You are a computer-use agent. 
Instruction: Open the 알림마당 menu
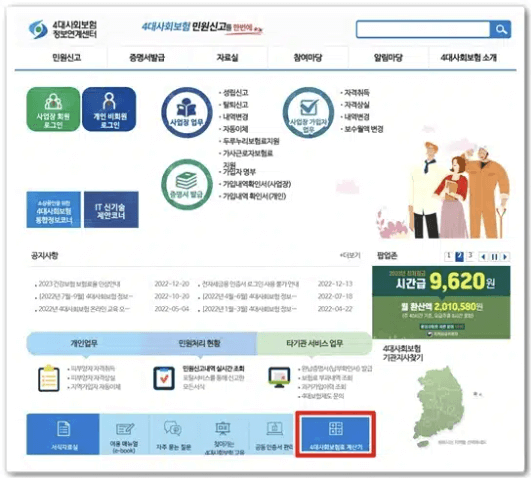point(388,58)
